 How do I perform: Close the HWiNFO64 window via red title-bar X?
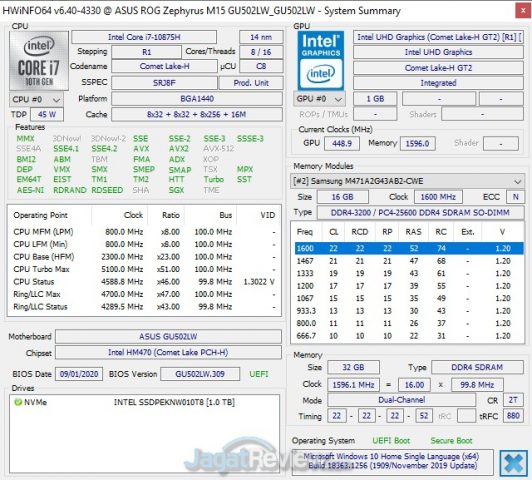(x=523, y=11)
